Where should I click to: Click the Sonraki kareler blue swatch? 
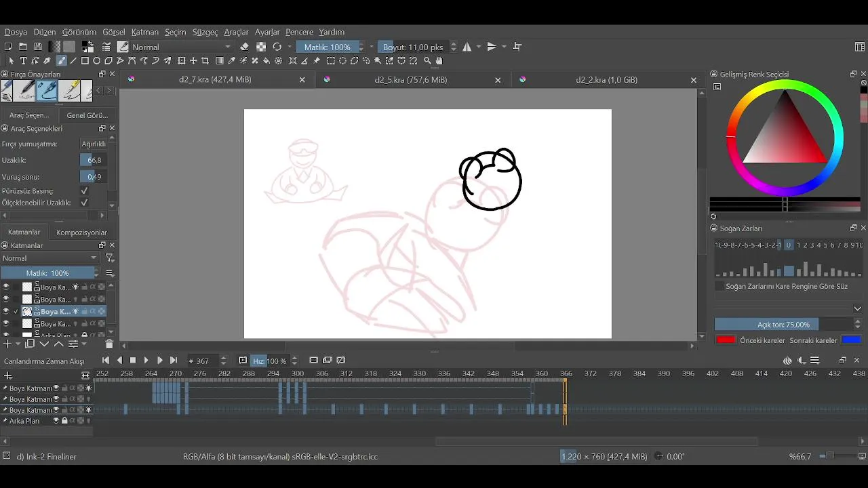pyautogui.click(x=851, y=340)
